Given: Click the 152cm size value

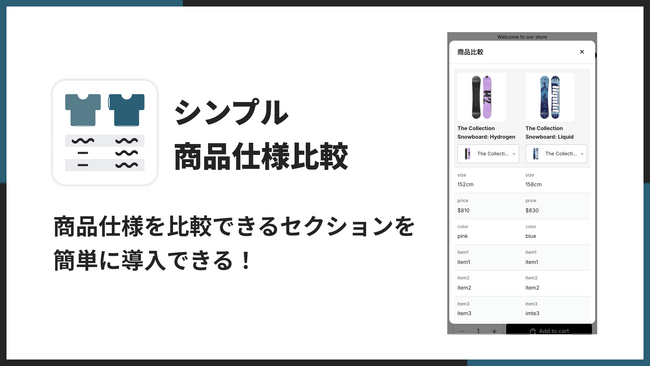Looking at the screenshot, I should (465, 184).
